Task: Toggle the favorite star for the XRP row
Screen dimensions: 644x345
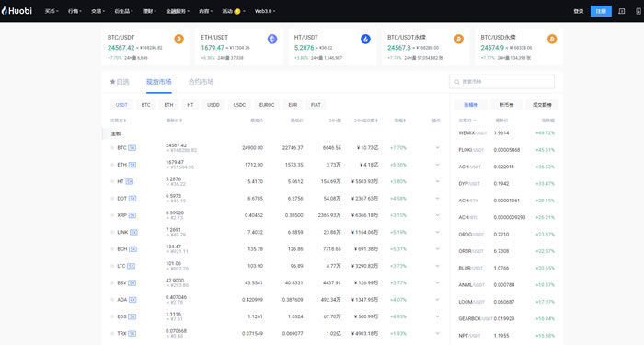Action: coord(112,215)
